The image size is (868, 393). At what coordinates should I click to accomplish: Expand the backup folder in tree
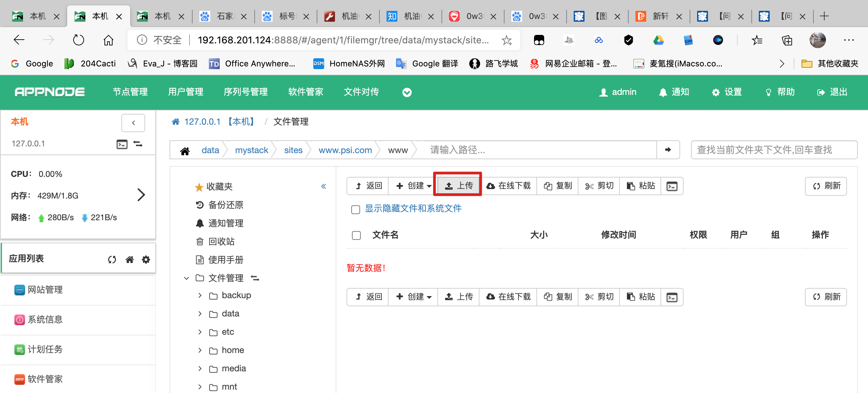pos(200,295)
